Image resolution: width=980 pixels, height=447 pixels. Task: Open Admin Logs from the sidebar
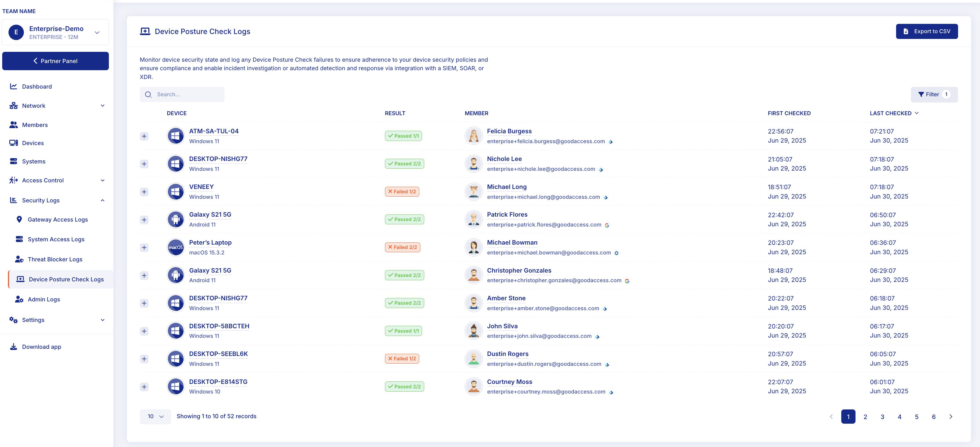[44, 299]
